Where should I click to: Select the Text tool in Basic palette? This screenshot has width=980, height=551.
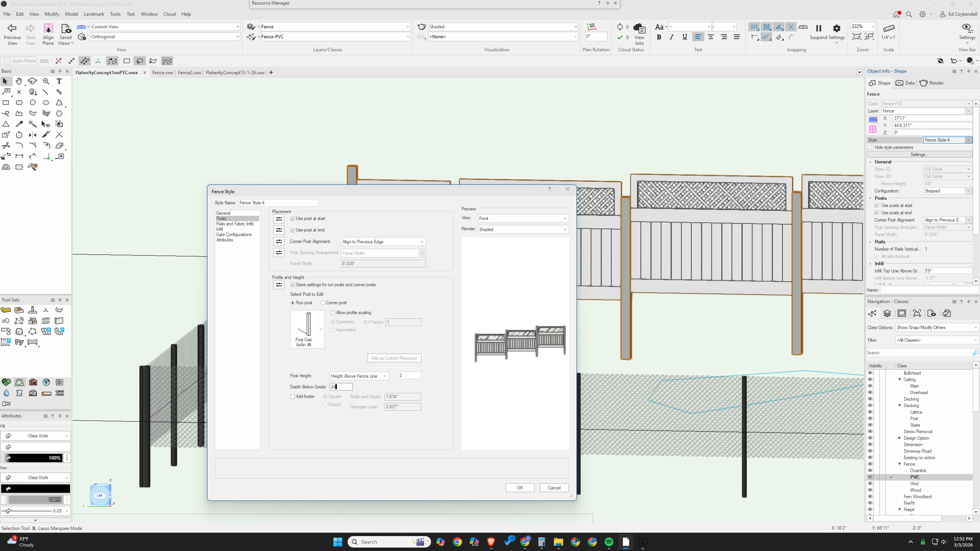pyautogui.click(x=59, y=81)
